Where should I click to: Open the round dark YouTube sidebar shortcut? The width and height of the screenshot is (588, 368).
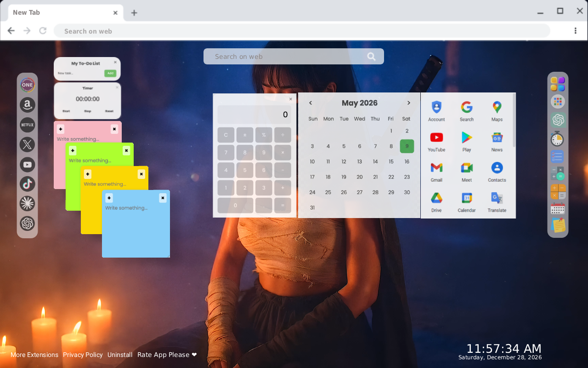[x=28, y=164]
